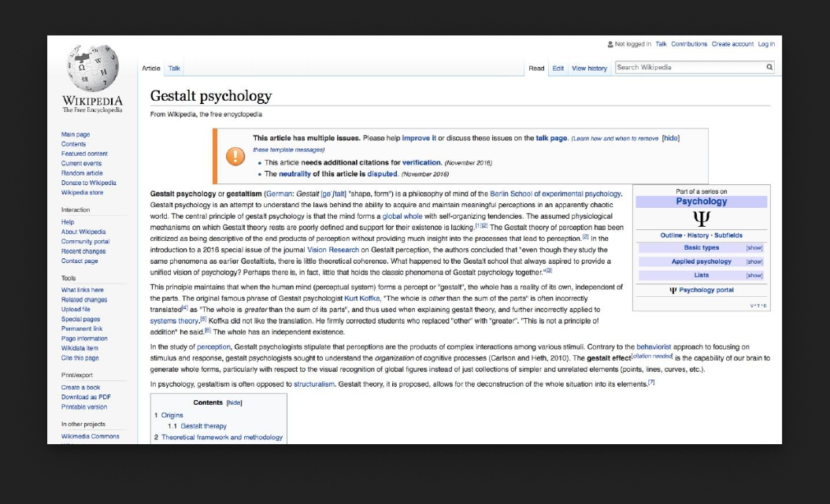Select the Read tab

tap(536, 69)
